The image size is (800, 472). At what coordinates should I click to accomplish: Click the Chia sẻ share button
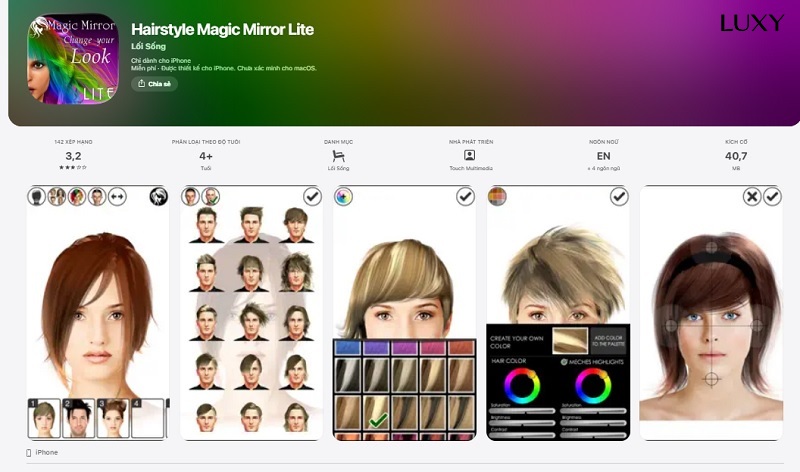point(154,84)
